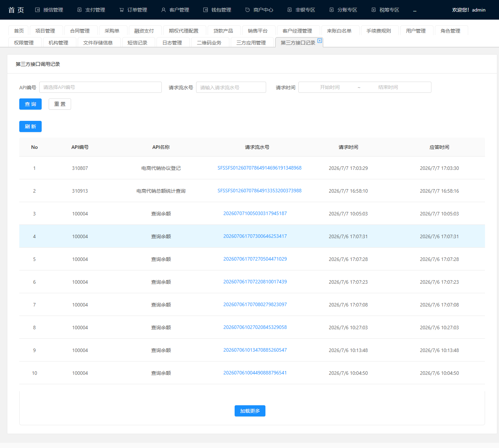Click the 应答时间 column header

tap(439, 147)
